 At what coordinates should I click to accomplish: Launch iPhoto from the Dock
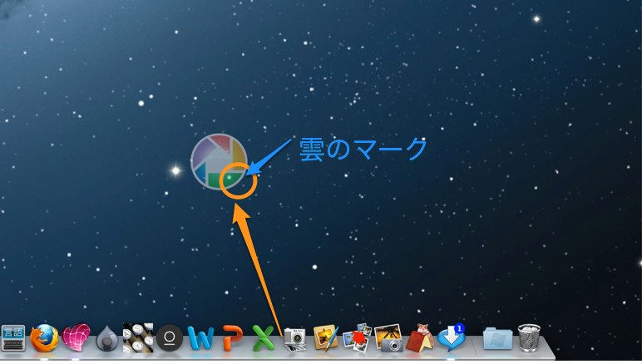click(x=388, y=338)
